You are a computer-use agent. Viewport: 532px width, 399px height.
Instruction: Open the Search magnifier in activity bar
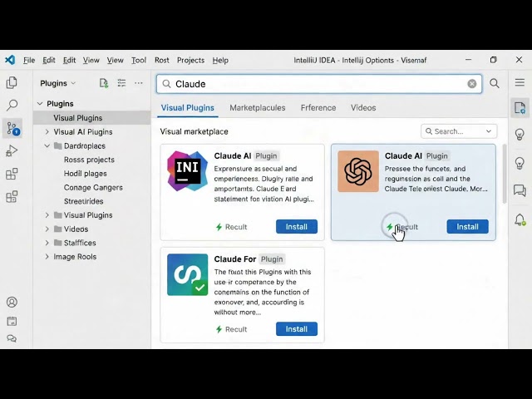click(12, 106)
